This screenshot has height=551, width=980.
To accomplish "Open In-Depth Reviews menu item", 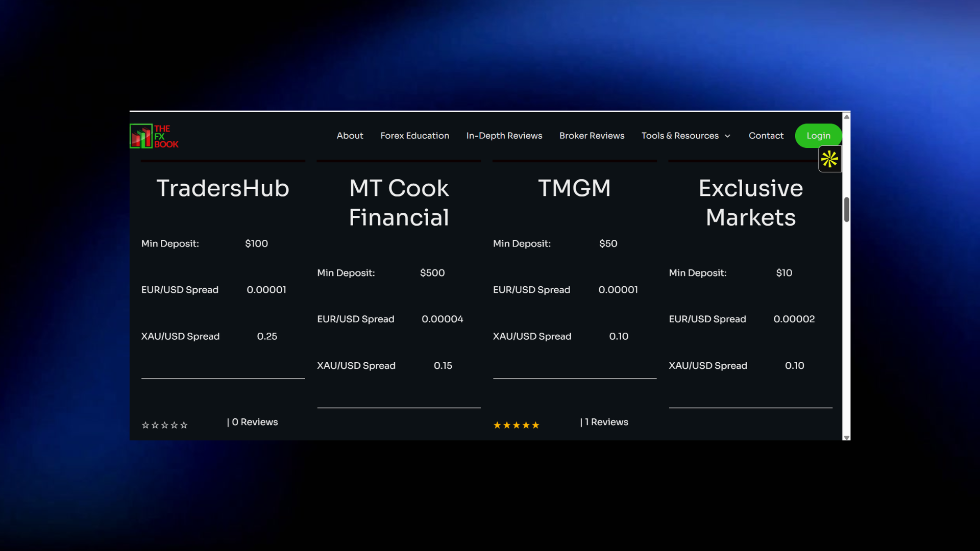I will coord(504,136).
